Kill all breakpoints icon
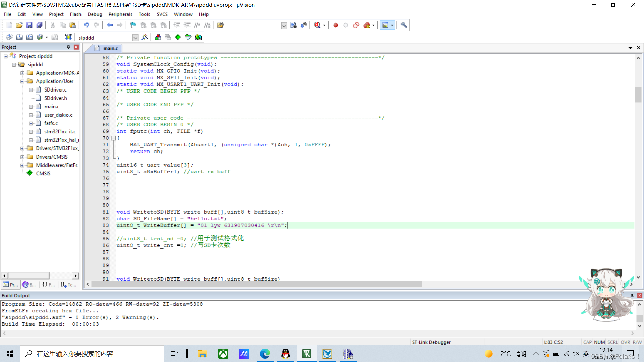This screenshot has height=362, width=644. pyautogui.click(x=367, y=25)
